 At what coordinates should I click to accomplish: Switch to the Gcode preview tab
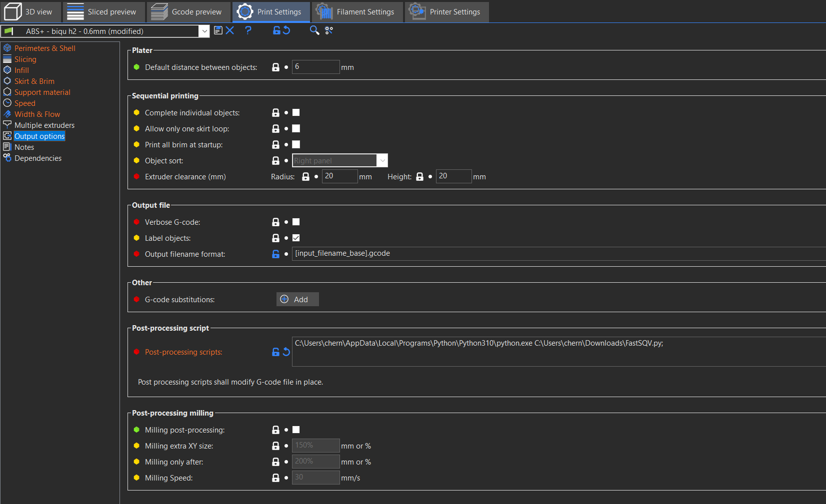point(188,12)
